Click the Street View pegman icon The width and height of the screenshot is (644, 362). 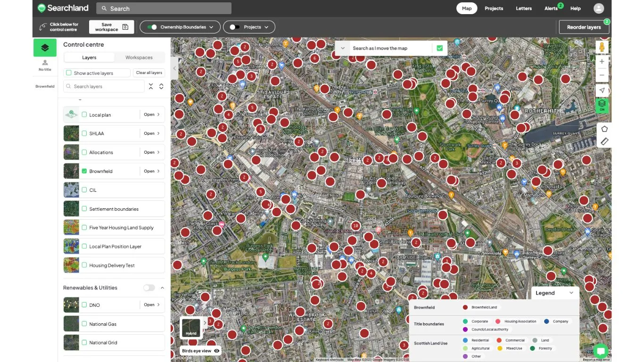tap(602, 47)
